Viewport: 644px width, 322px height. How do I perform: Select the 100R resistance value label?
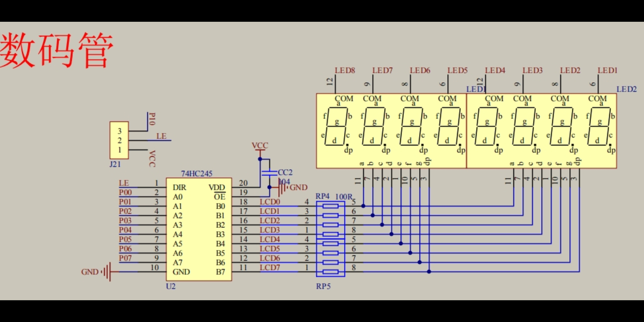coord(344,197)
